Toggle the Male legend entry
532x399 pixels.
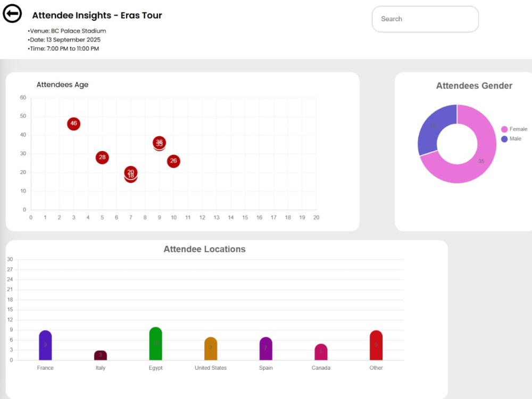[x=511, y=138]
